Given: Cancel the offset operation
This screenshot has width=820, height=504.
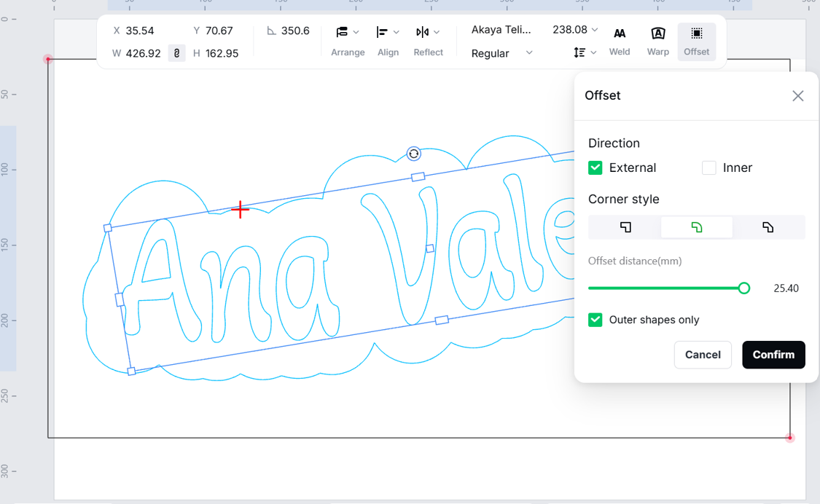Looking at the screenshot, I should [x=703, y=355].
